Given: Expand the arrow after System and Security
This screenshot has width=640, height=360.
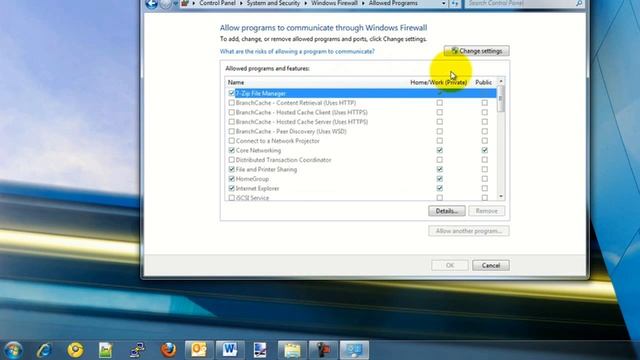Looking at the screenshot, I should coord(306,3).
